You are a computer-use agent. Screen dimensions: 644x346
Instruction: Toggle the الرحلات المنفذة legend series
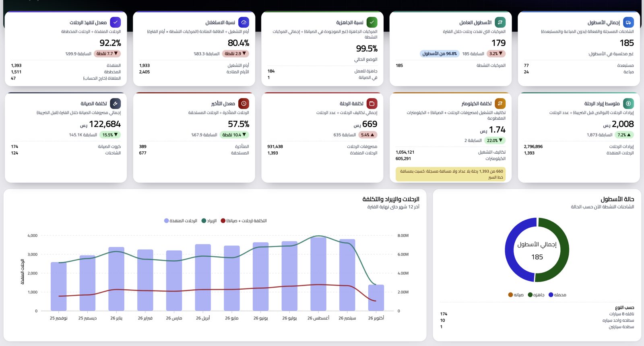tap(181, 221)
